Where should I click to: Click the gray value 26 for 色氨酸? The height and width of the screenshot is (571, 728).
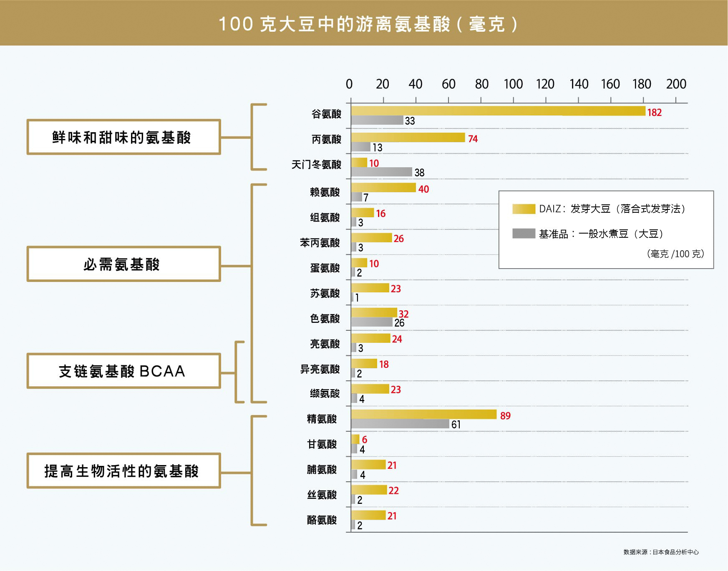coord(399,323)
